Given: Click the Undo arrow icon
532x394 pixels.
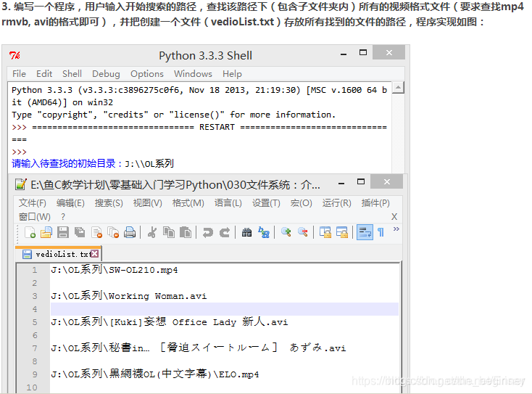Looking at the screenshot, I should [207, 233].
